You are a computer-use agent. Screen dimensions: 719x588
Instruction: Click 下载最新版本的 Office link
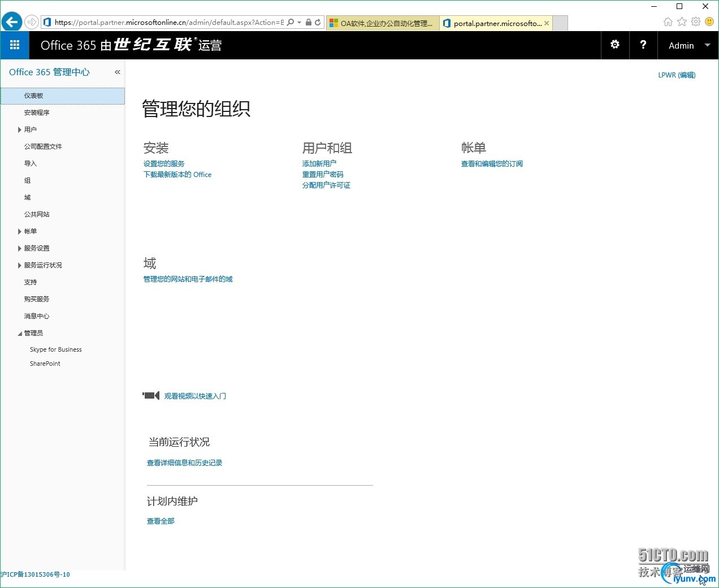click(x=177, y=174)
